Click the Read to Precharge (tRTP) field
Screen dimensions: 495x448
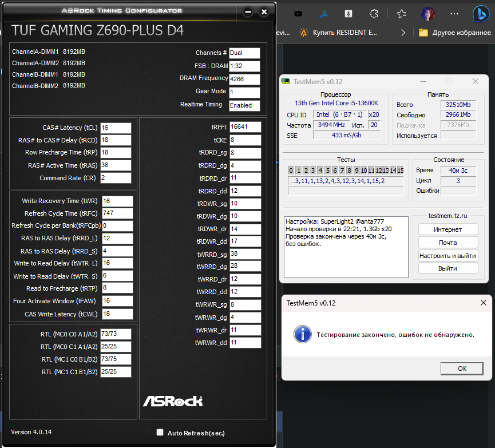click(117, 288)
